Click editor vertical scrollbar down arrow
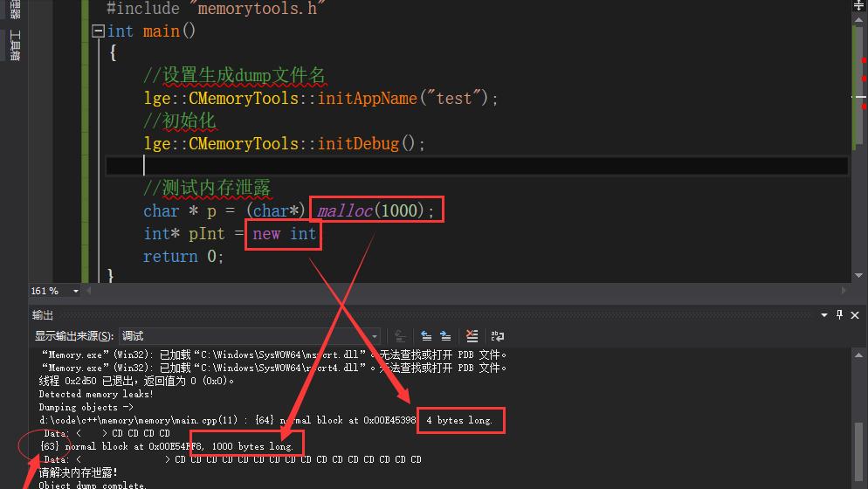Viewport: 868px width, 489px height. [858, 275]
